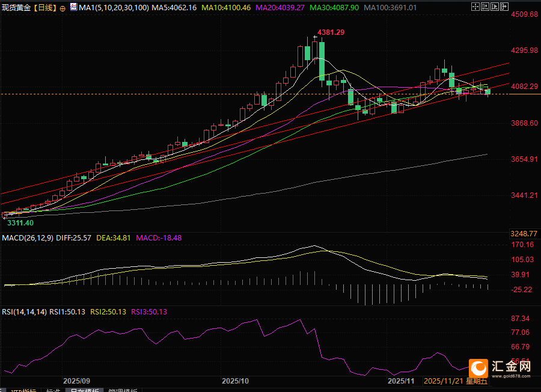Screen dimensions: 541x392
Task: Click the 170.16 MACD axis label
Action: click(x=523, y=245)
